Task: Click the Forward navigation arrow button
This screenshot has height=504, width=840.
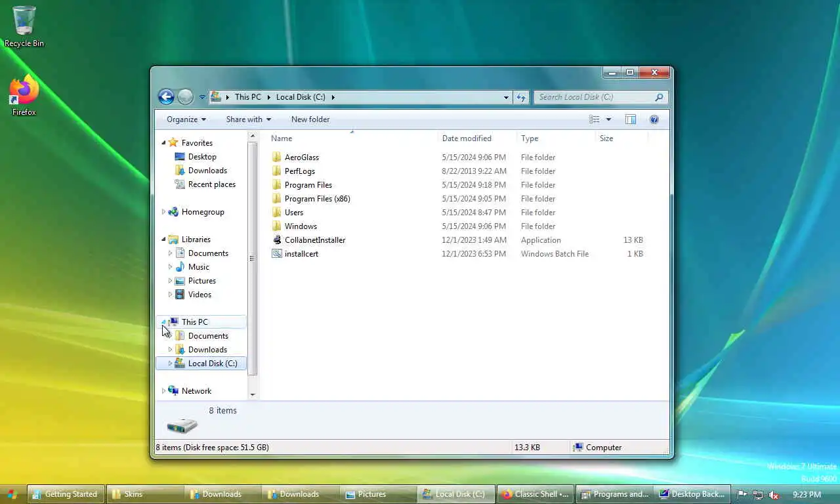Action: click(x=186, y=97)
